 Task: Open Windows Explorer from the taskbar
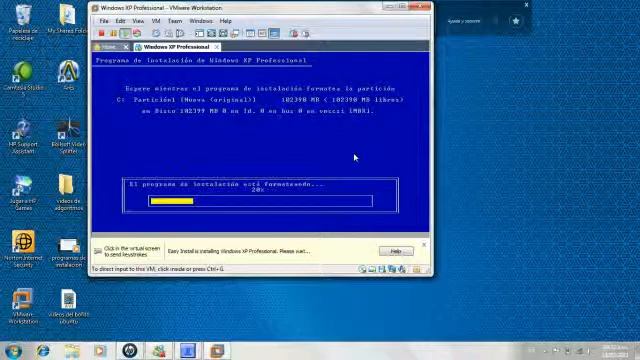coord(72,351)
